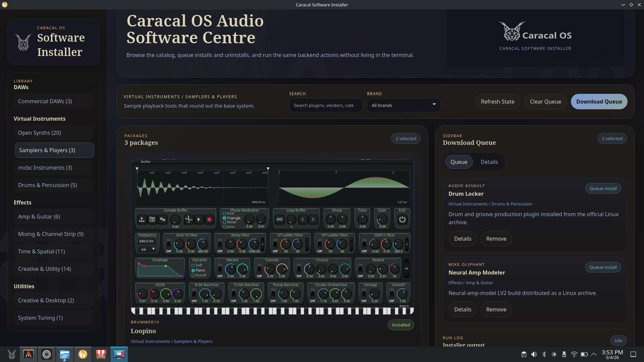
Task: Click the Queue install badge on Neural Amp Modeler
Action: click(x=603, y=267)
